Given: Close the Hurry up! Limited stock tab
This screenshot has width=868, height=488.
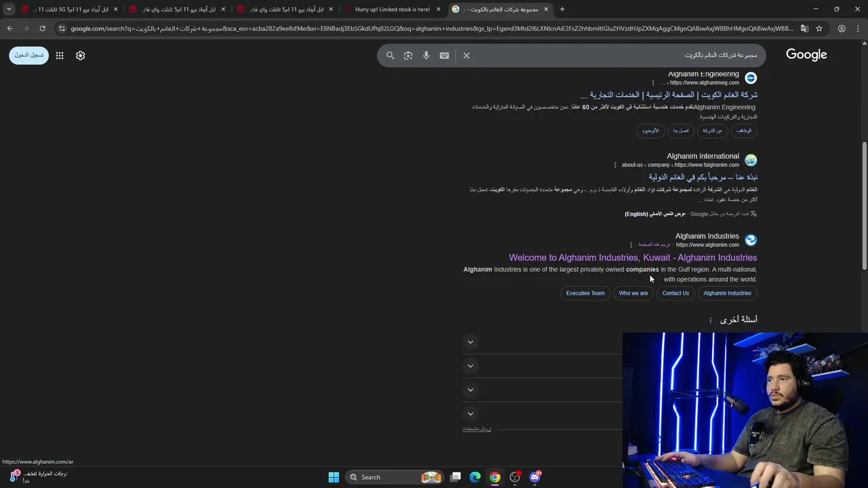Looking at the screenshot, I should (439, 9).
